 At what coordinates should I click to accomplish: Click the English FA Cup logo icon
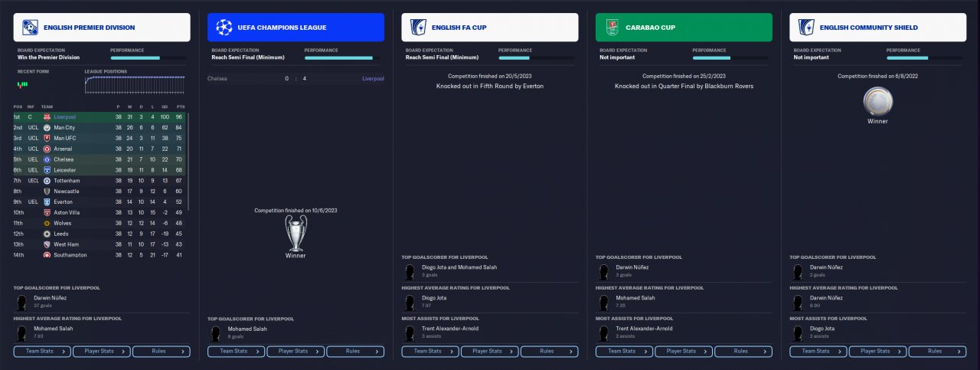(418, 28)
